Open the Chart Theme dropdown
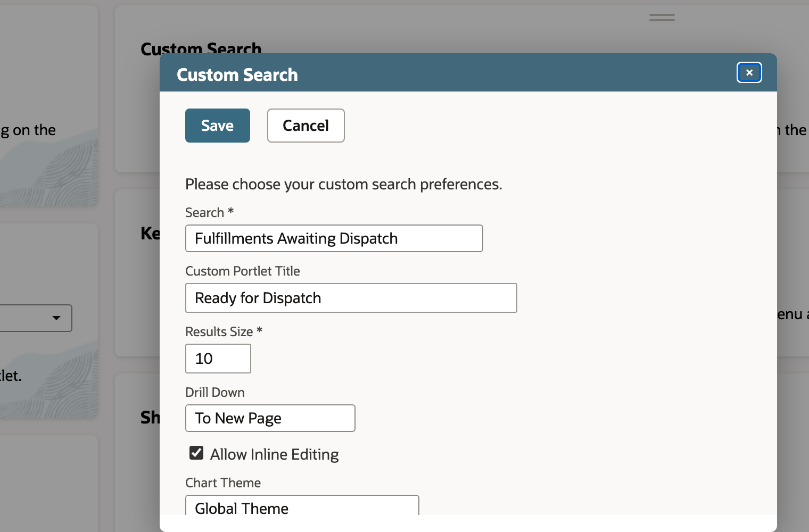This screenshot has width=809, height=532. 302,505
